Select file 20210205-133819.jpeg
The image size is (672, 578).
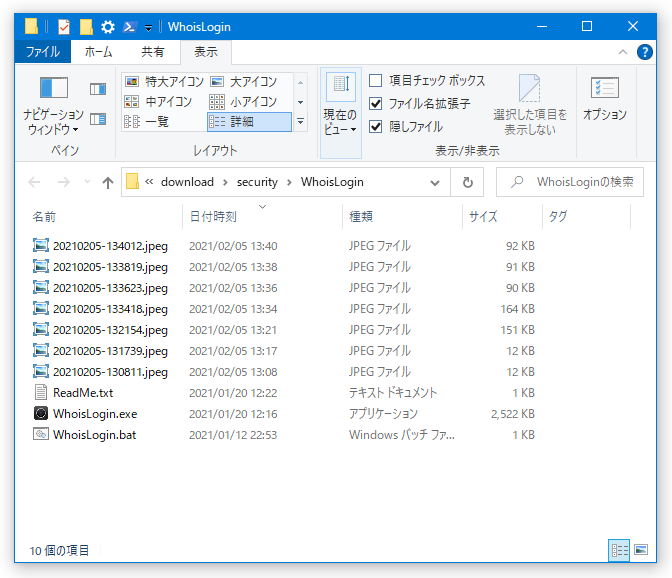coord(110,267)
